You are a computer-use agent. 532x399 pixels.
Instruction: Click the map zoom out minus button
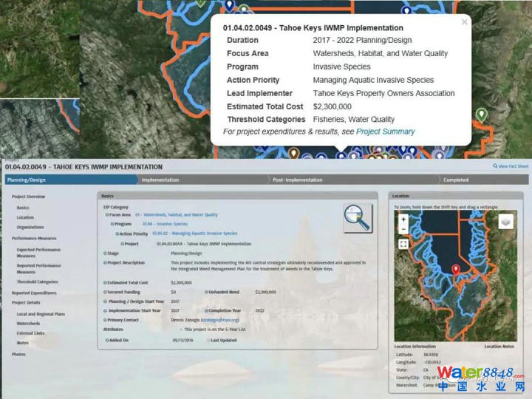click(x=403, y=230)
